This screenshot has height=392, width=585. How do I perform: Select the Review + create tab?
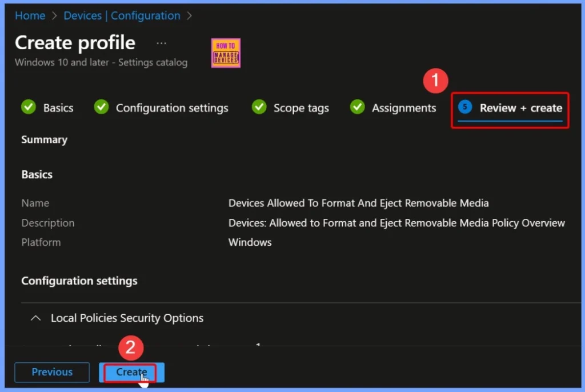click(x=520, y=108)
